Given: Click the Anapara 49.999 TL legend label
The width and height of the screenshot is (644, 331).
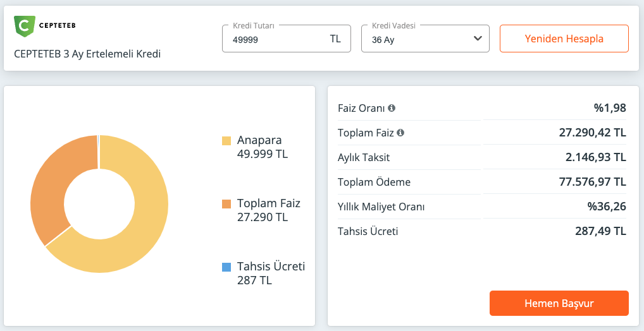Looking at the screenshot, I should click(x=263, y=147).
